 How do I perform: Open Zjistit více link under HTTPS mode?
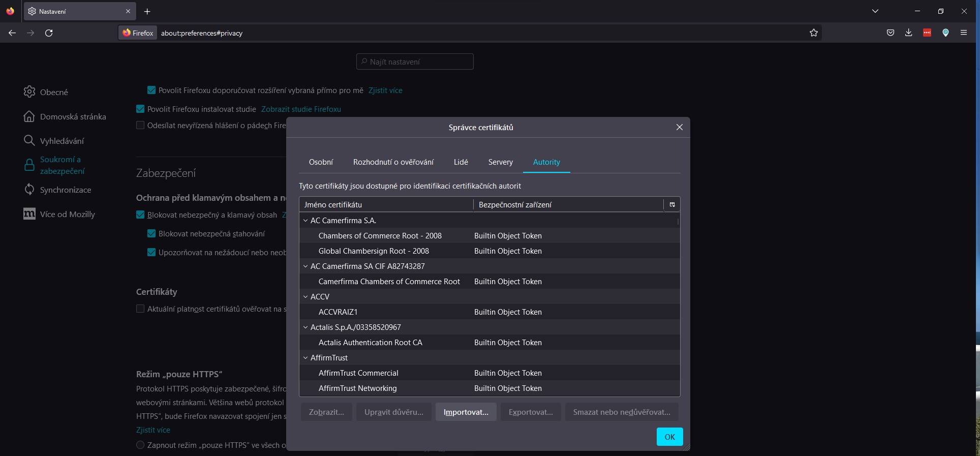coord(153,430)
